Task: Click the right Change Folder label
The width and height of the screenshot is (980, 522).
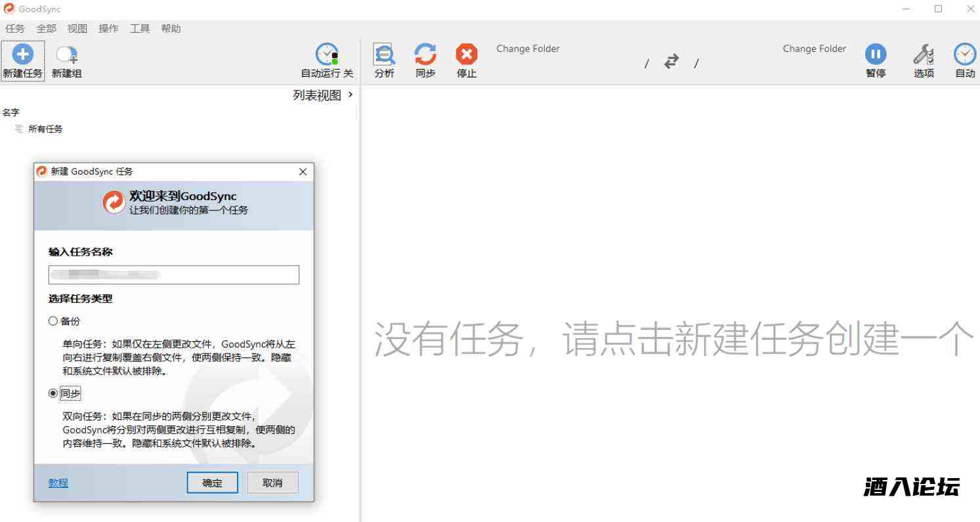Action: [x=815, y=49]
